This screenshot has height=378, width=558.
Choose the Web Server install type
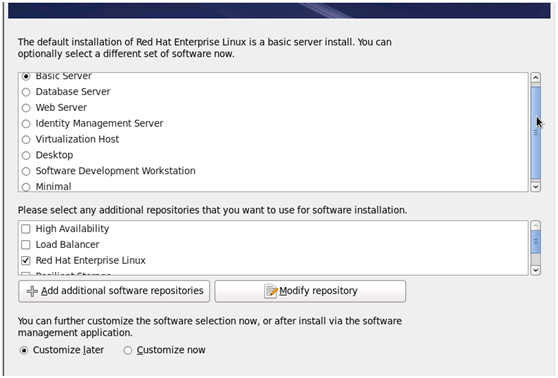26,108
